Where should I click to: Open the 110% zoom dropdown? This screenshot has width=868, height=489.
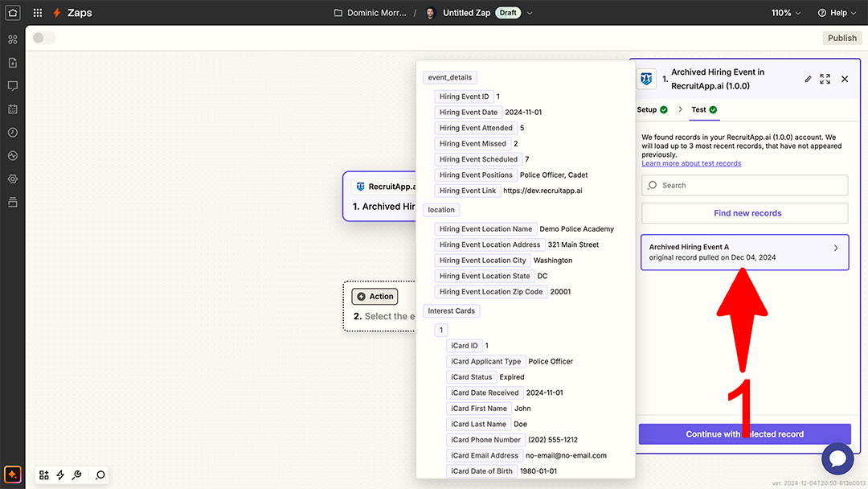click(x=786, y=13)
